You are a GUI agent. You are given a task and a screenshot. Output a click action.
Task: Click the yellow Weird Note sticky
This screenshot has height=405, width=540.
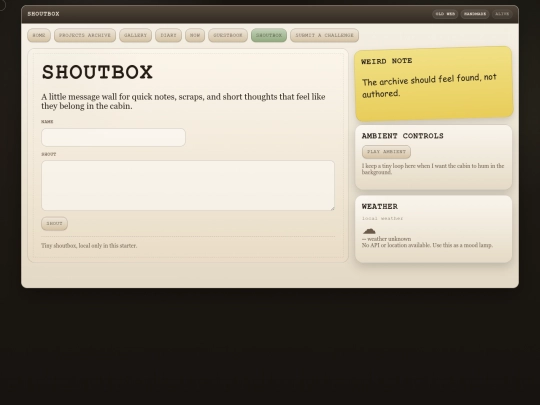pos(434,84)
